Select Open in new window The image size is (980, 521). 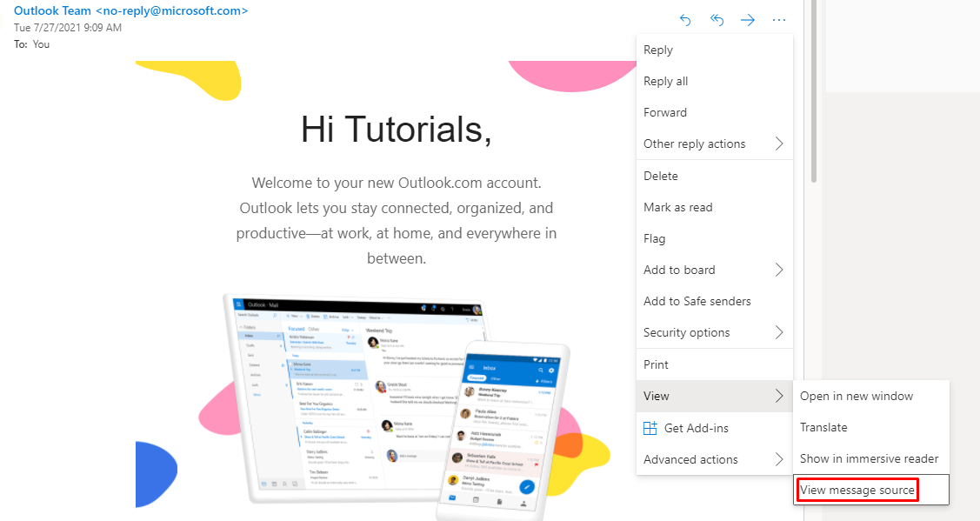click(x=857, y=396)
